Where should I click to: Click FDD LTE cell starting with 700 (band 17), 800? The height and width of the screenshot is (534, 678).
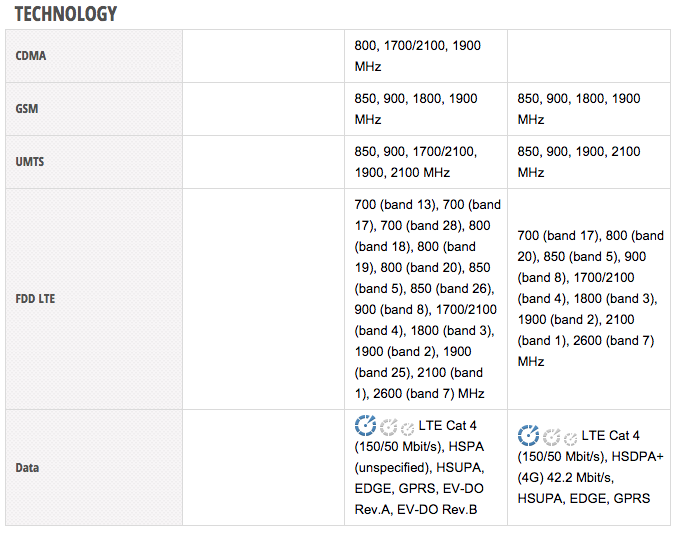[590, 298]
